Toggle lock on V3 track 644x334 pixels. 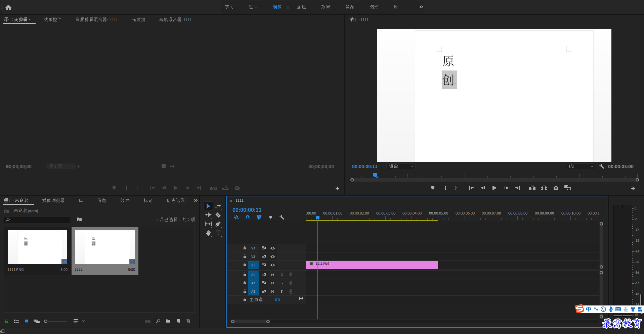pos(245,248)
